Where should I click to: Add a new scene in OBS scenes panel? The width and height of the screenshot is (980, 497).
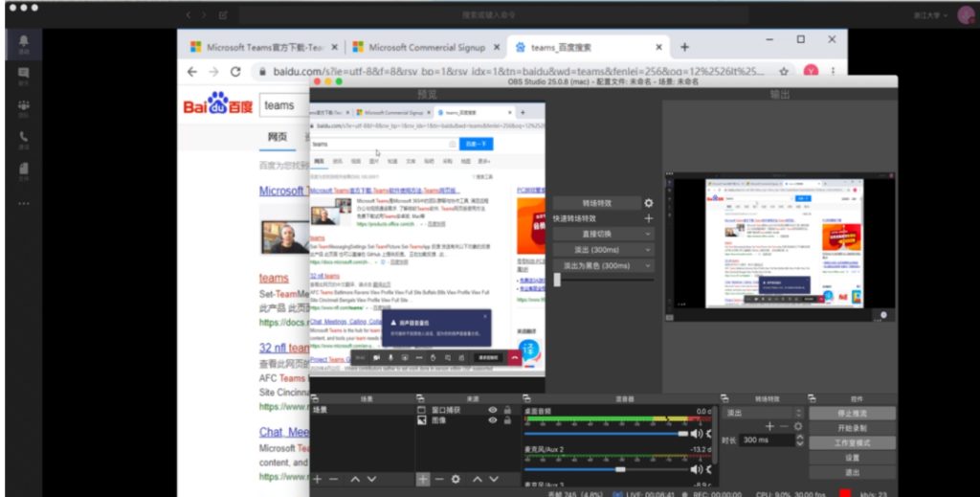click(x=318, y=479)
